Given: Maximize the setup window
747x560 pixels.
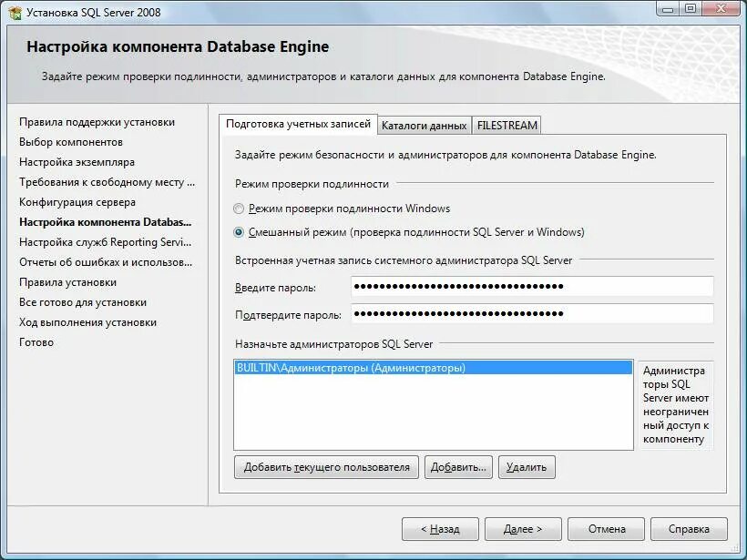Looking at the screenshot, I should click(x=691, y=9).
